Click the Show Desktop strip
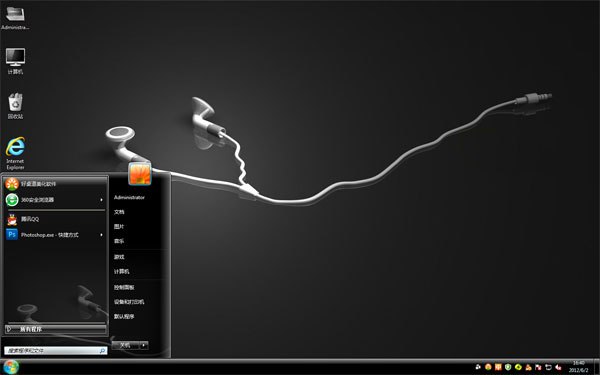Image resolution: width=600 pixels, height=375 pixels. (x=596, y=367)
